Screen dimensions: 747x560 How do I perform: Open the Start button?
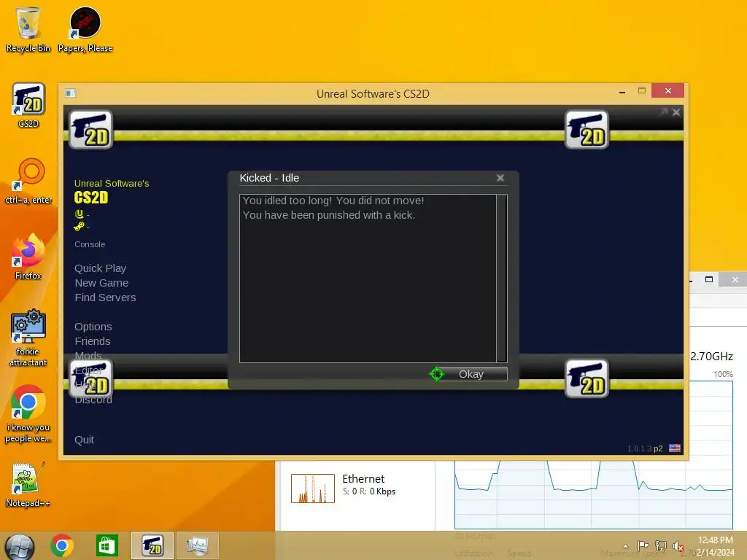(x=19, y=547)
